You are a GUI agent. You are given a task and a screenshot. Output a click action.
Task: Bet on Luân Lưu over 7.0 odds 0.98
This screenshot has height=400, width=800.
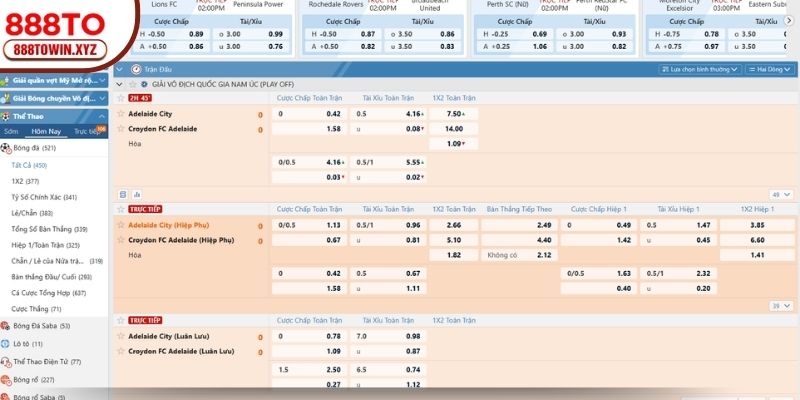[388, 336]
